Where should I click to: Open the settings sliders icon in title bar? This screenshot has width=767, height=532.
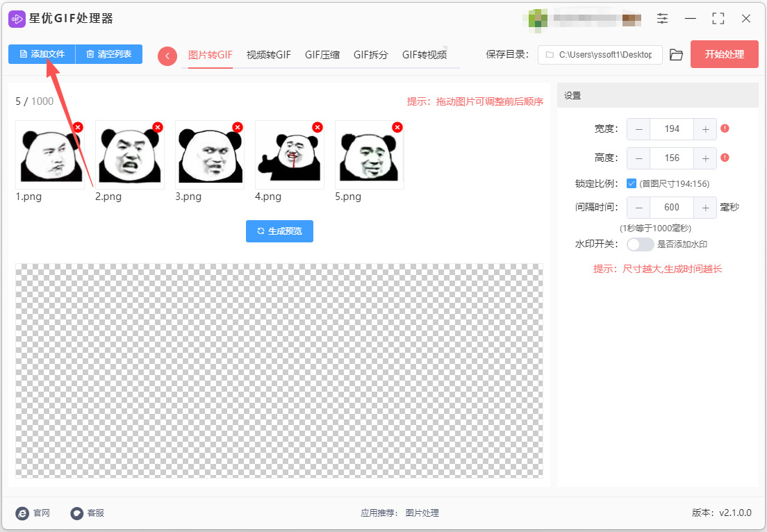(x=662, y=19)
